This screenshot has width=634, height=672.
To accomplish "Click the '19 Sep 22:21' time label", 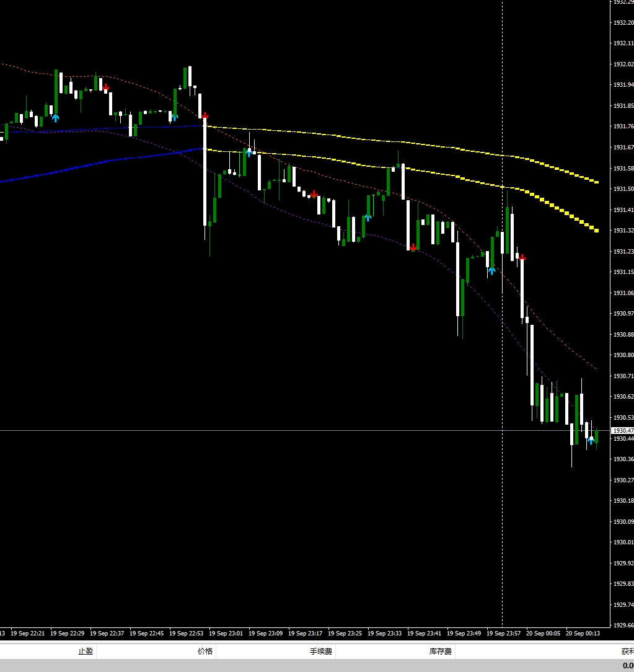I will pyautogui.click(x=27, y=633).
